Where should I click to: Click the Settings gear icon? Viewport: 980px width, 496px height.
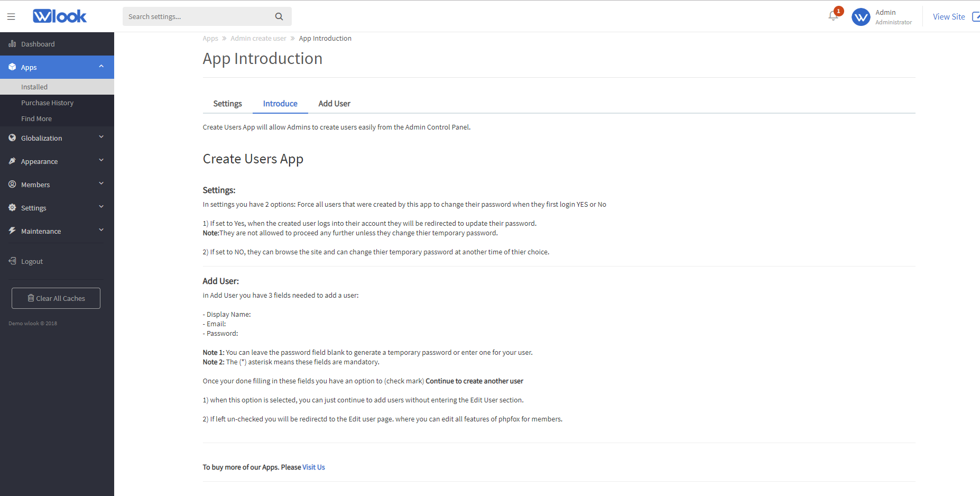12,208
